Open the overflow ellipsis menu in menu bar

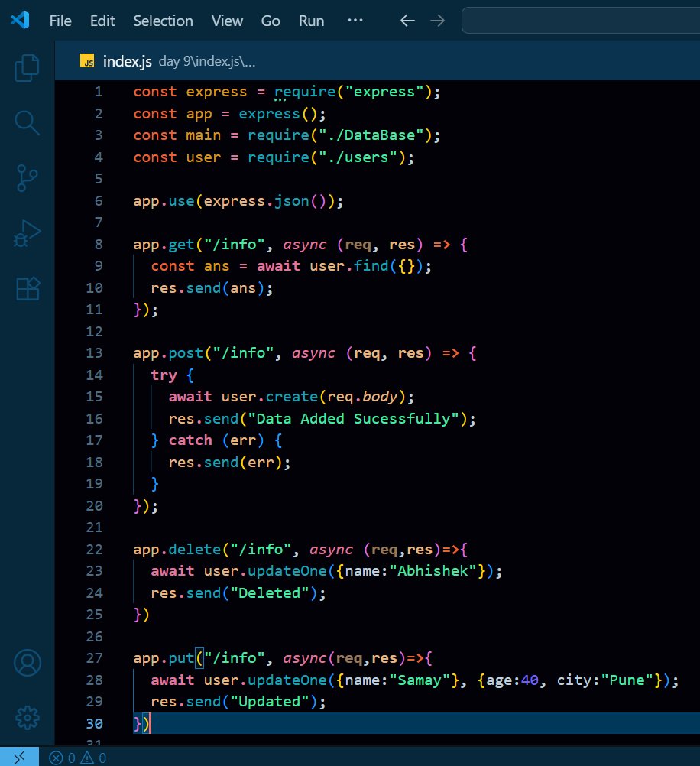[x=355, y=21]
